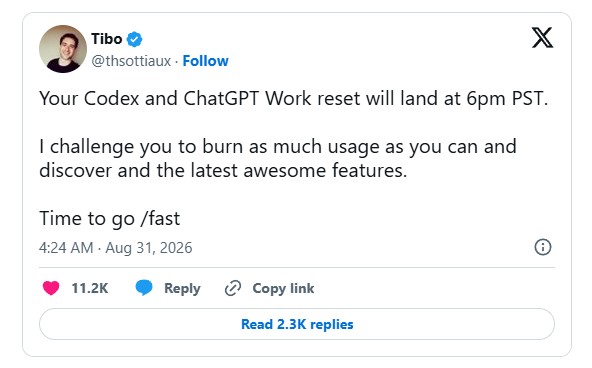Open the @thsottiaux handle link
Viewport: 592px width, 368px height.
(131, 61)
